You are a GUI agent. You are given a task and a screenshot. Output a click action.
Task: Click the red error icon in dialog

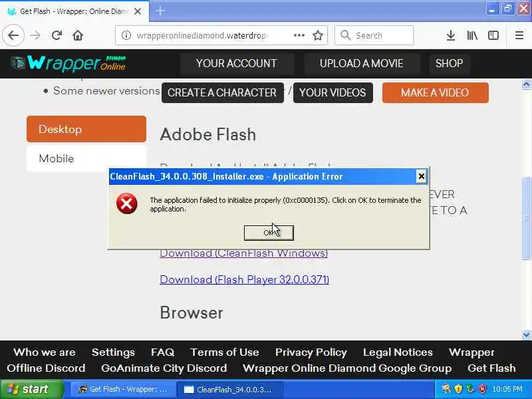[126, 203]
